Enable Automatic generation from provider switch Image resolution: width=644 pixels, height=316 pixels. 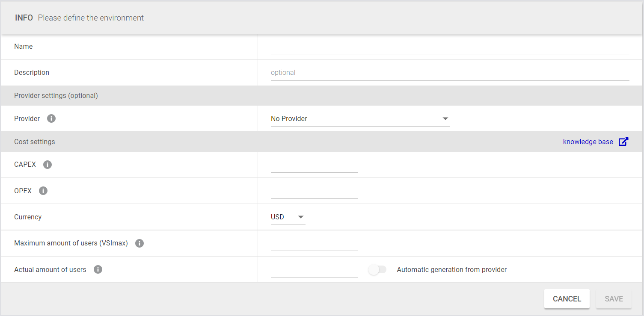click(x=377, y=270)
